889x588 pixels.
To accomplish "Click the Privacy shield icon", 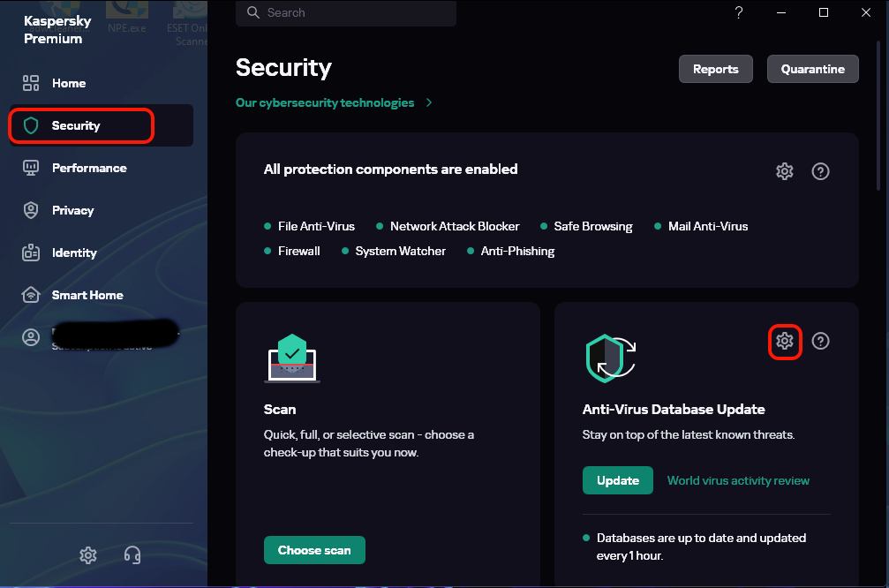I will pos(31,210).
